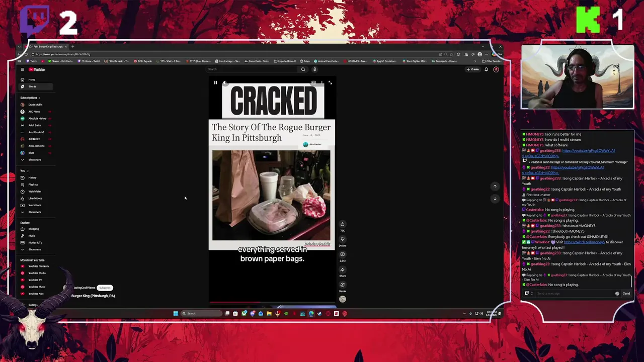Click the YouTube search magnifier button
The width and height of the screenshot is (644, 362).
[302, 69]
